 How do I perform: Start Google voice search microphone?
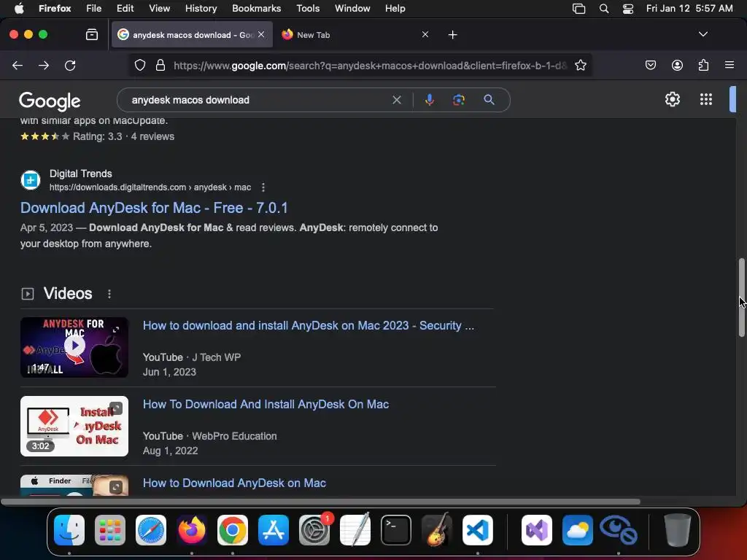(429, 100)
